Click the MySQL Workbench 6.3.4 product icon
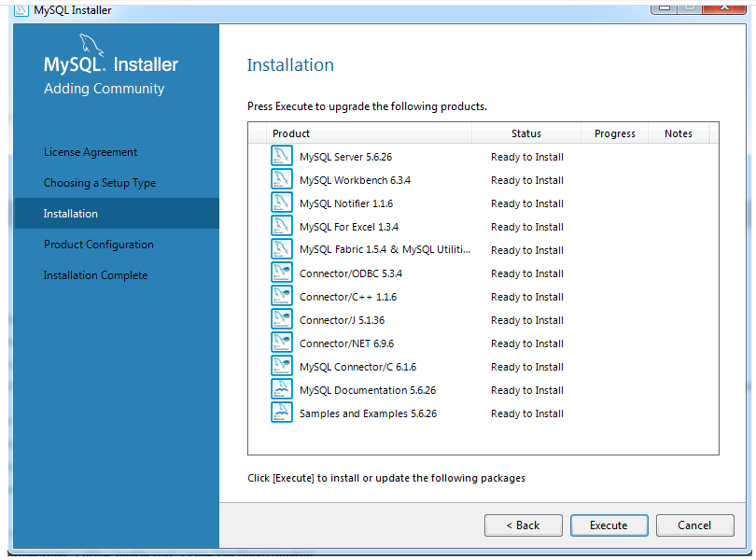The image size is (756, 560). point(282,180)
